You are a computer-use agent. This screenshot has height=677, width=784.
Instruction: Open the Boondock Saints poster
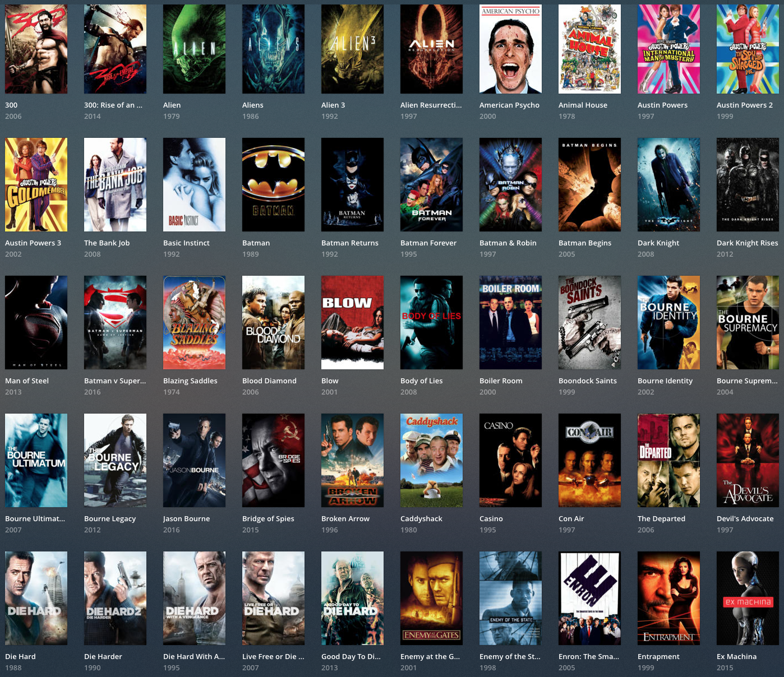coord(589,322)
